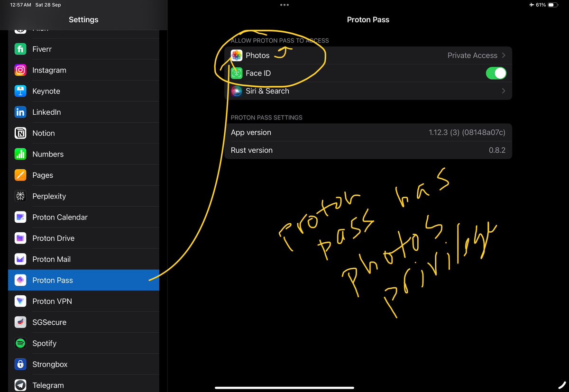569x392 pixels.
Task: Open Siri & Search details via its chevron
Action: (x=504, y=91)
